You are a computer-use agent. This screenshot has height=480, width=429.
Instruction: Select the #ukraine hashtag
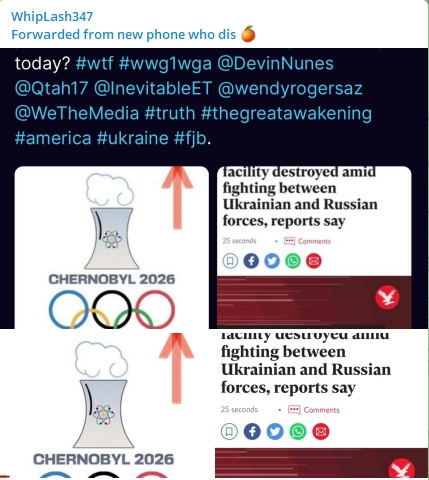pyautogui.click(x=133, y=138)
